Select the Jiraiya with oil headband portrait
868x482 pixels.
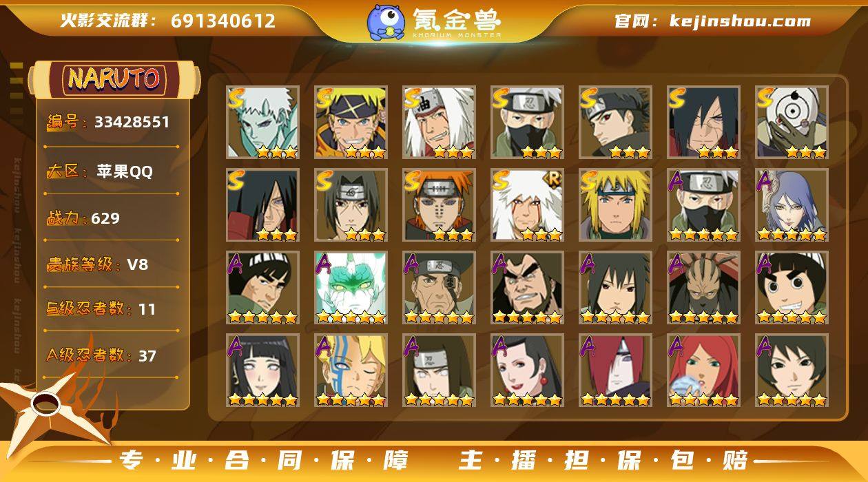click(x=440, y=123)
